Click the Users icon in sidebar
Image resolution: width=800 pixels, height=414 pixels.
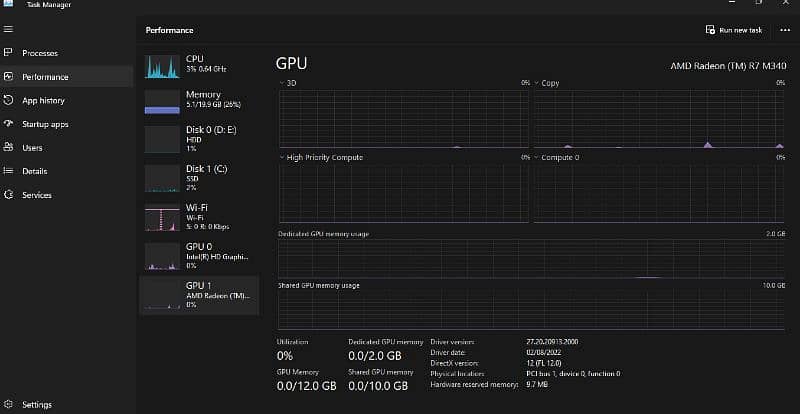pos(9,147)
